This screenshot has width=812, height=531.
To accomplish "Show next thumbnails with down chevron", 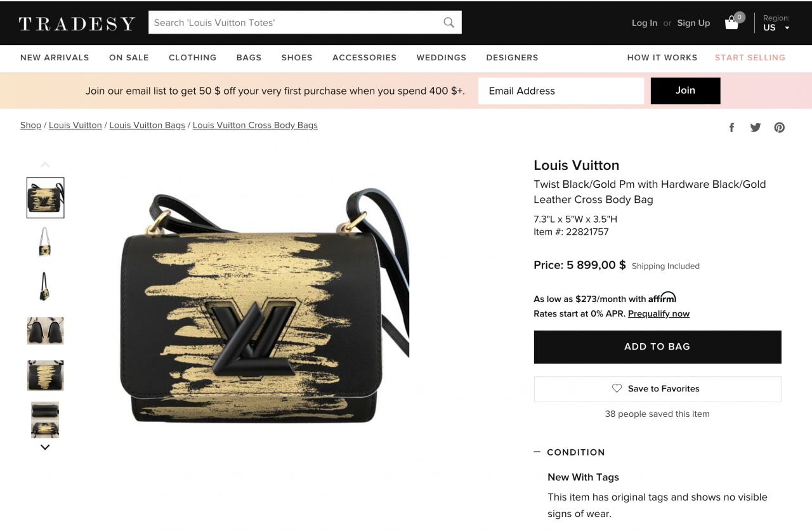I will (x=45, y=447).
